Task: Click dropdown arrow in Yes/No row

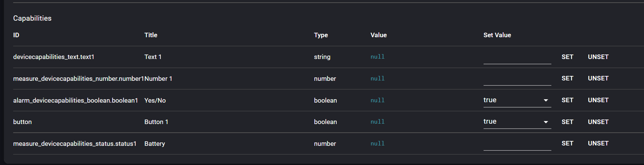Action: [546, 100]
